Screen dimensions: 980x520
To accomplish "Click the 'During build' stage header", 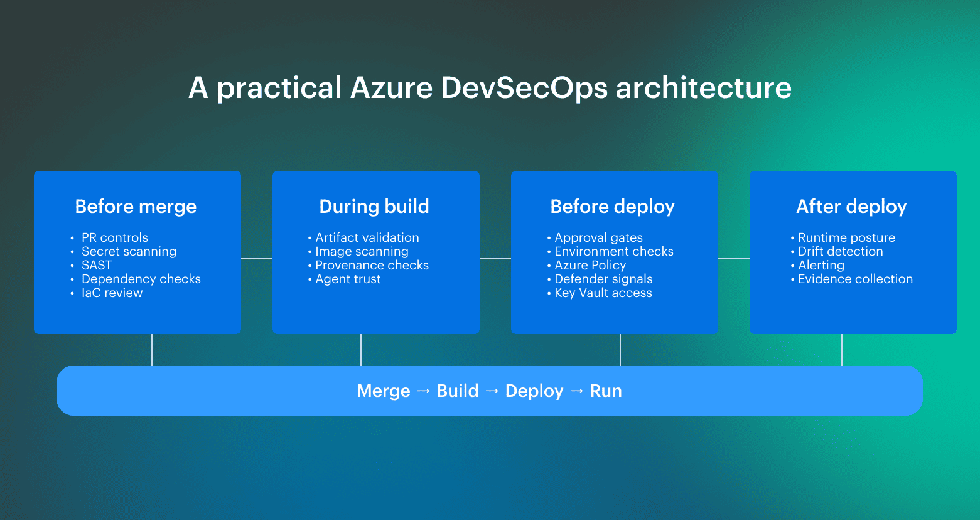I will coord(374,206).
